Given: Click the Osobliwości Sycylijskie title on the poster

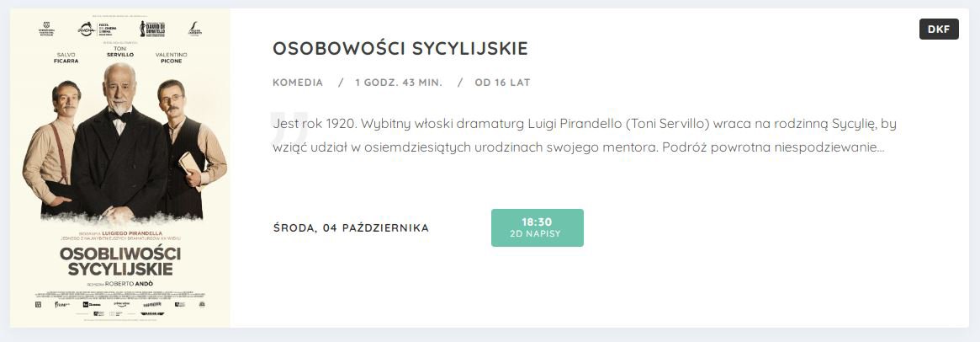Looking at the screenshot, I should [x=120, y=262].
